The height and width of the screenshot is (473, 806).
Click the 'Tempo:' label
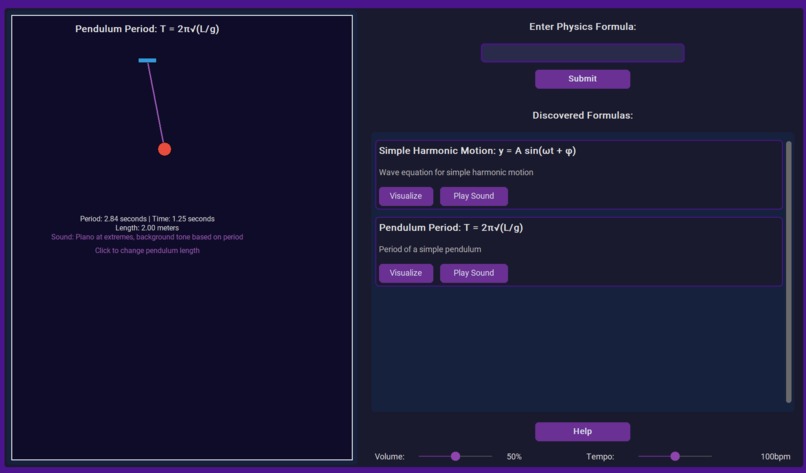(x=600, y=457)
